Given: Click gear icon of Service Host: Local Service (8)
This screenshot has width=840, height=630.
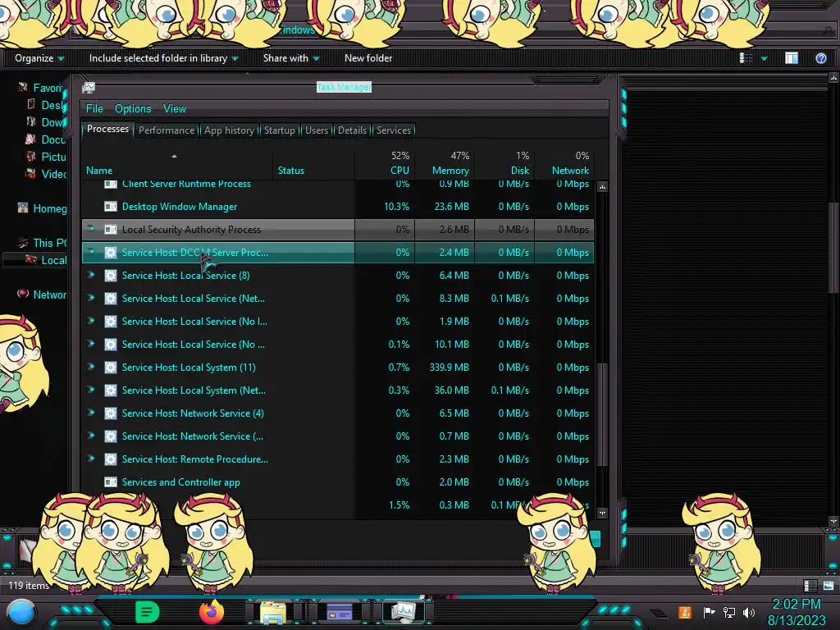Looking at the screenshot, I should pyautogui.click(x=111, y=276).
